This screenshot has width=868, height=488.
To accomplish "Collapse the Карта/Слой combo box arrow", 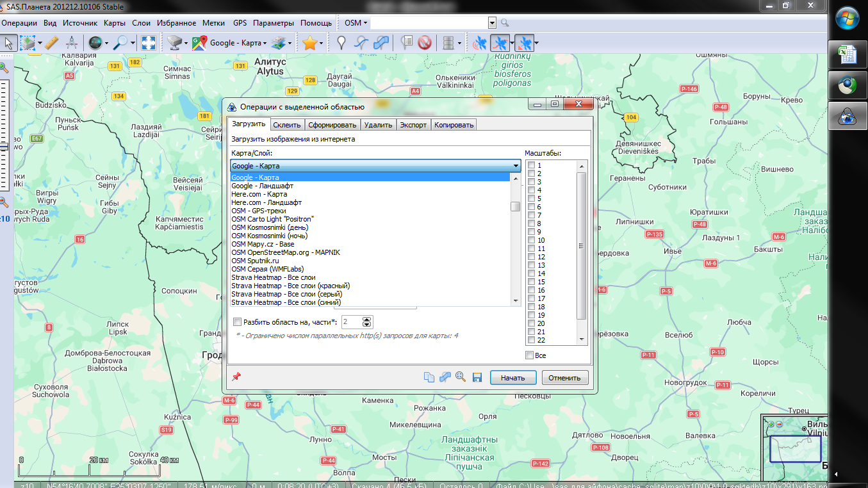I will pos(515,166).
